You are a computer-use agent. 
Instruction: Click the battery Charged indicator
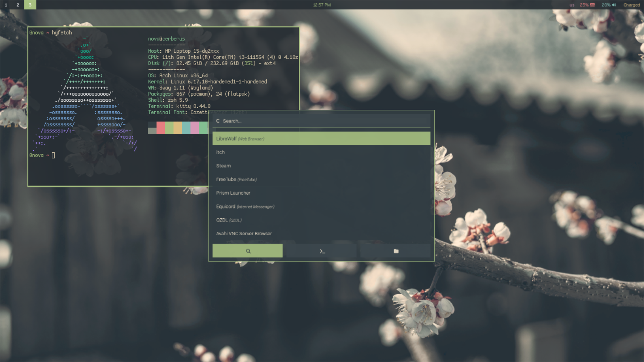pos(632,5)
